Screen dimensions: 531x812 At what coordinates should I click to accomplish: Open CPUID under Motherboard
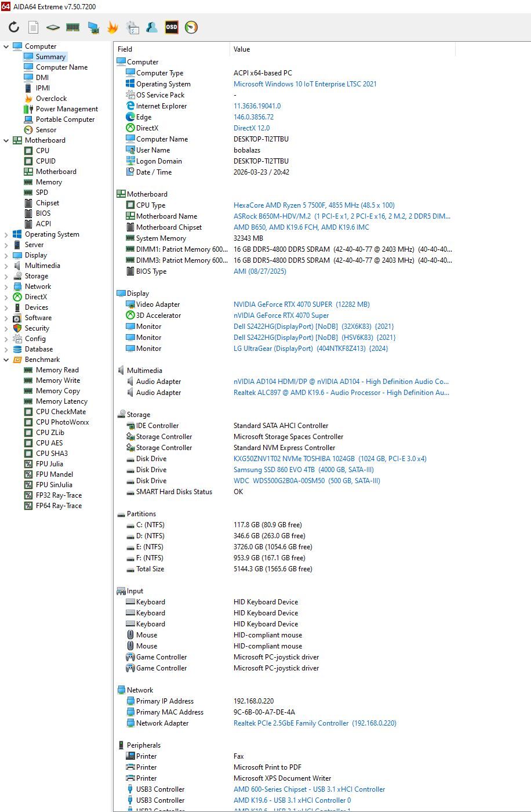pyautogui.click(x=46, y=161)
